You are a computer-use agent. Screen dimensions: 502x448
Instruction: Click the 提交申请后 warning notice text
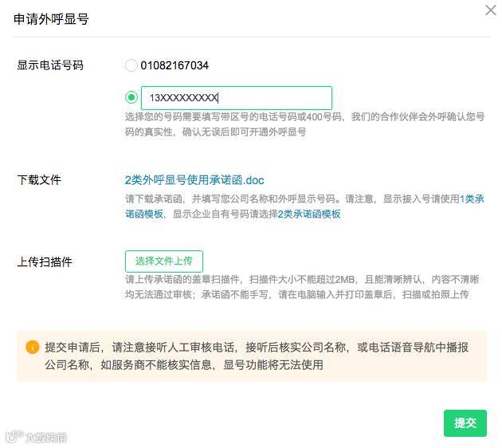coord(257,356)
